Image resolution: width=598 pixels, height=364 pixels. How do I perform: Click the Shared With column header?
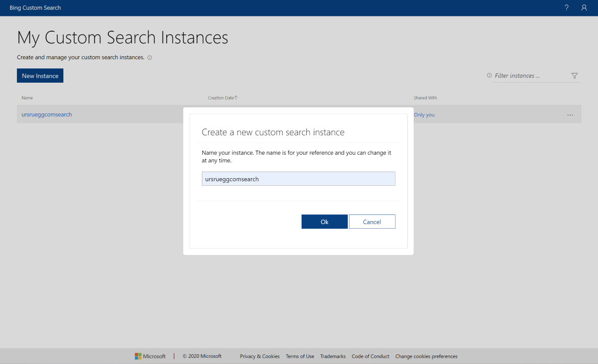425,98
